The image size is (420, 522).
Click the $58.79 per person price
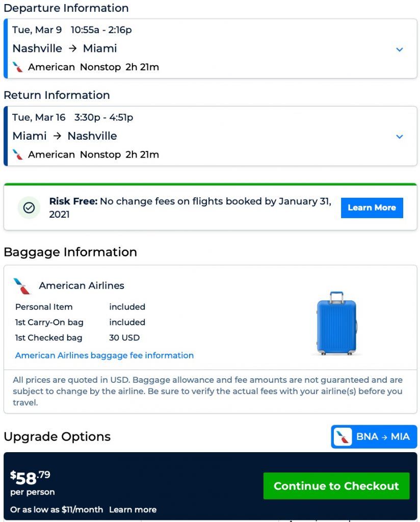coord(31,478)
